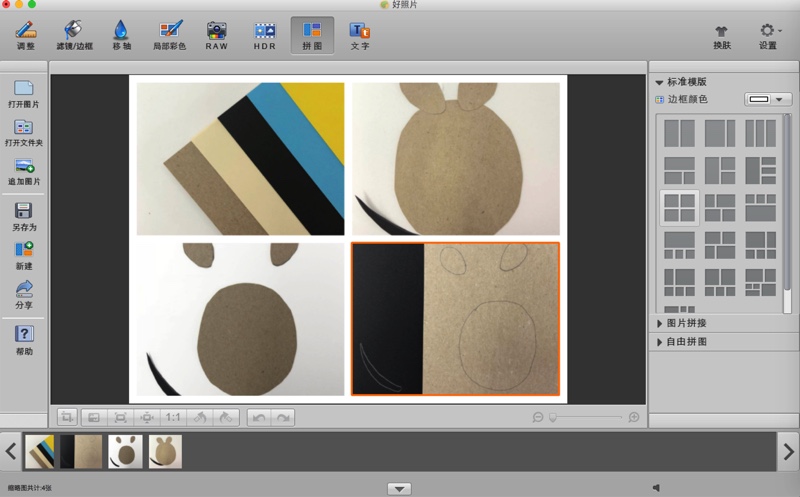Click the zoom out magnifier icon

(x=537, y=417)
